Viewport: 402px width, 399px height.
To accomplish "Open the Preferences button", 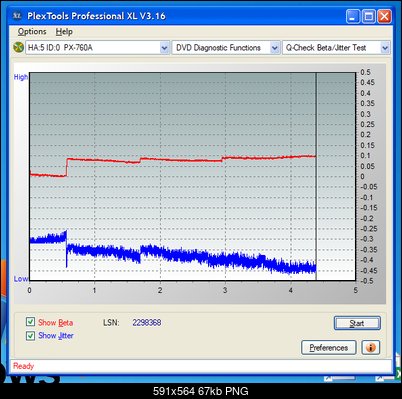I will (x=329, y=348).
